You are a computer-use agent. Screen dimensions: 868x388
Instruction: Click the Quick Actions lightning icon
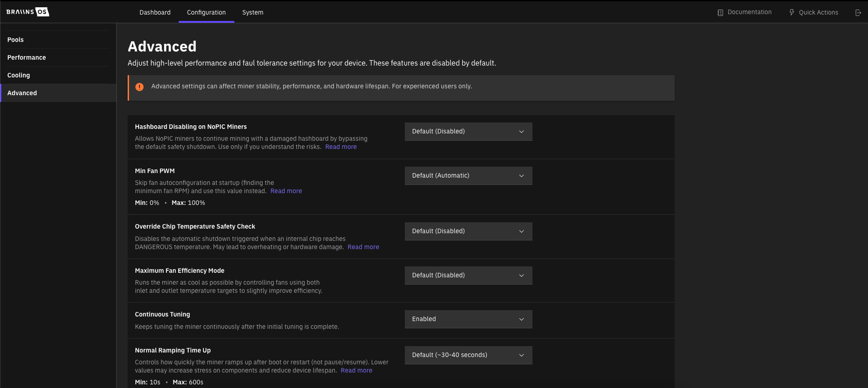click(792, 12)
